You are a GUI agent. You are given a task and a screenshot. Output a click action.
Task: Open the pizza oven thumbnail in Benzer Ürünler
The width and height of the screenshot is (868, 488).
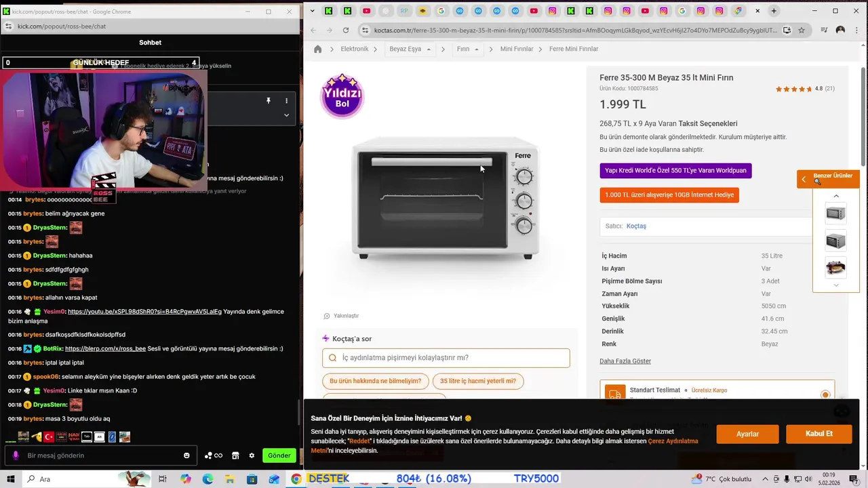point(836,267)
